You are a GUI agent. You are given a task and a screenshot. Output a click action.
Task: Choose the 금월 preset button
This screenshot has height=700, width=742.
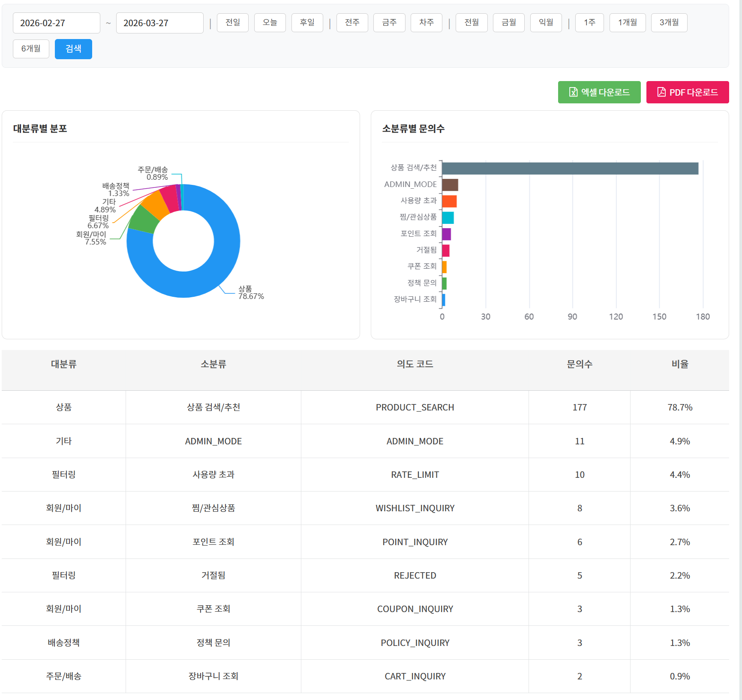click(x=508, y=23)
